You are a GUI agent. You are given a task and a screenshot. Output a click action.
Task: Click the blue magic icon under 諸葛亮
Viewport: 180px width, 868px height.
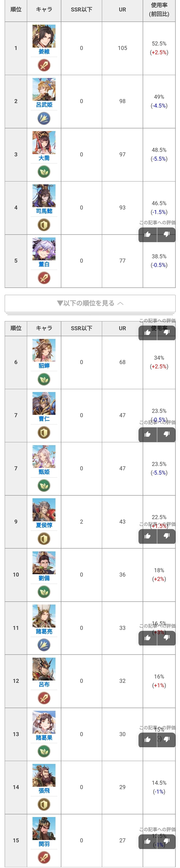44,645
